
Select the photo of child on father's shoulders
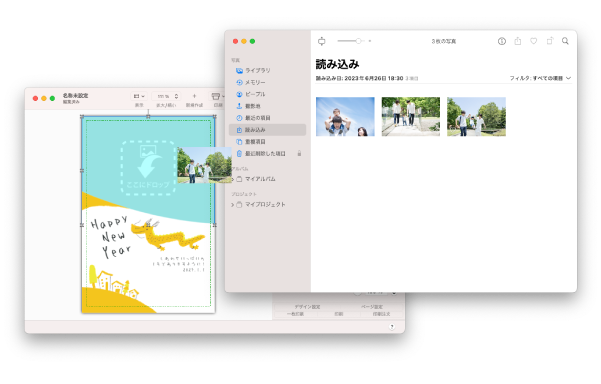(345, 117)
